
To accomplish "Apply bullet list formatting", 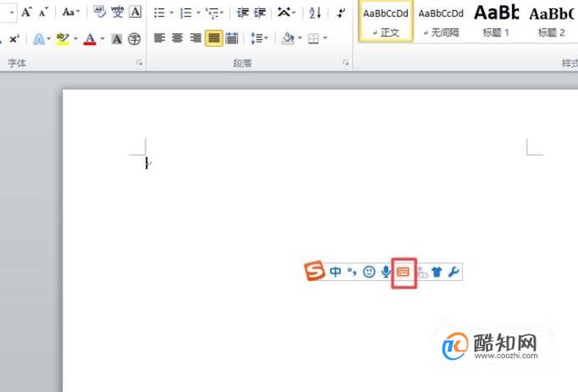I will pos(159,14).
